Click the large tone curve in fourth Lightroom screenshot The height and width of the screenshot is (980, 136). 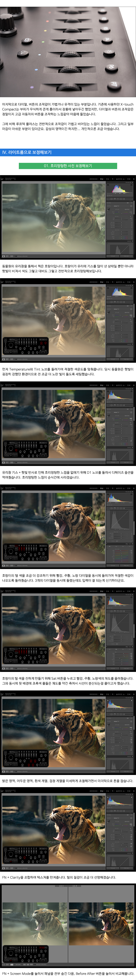point(120,520)
